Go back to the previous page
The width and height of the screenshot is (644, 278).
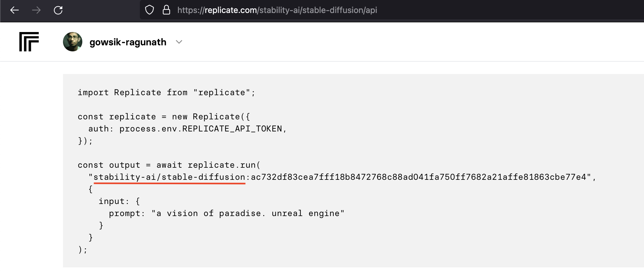tap(15, 10)
